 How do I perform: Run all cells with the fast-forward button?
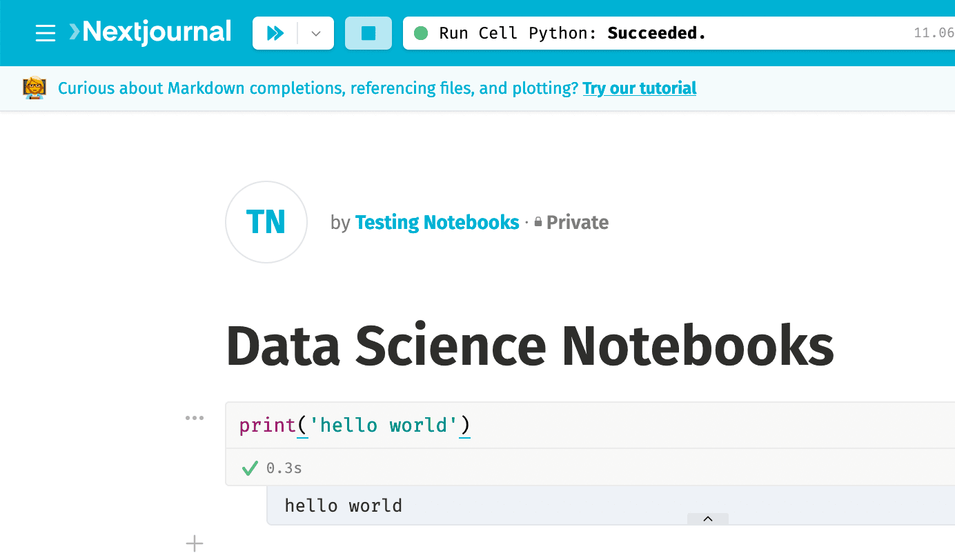pyautogui.click(x=276, y=32)
